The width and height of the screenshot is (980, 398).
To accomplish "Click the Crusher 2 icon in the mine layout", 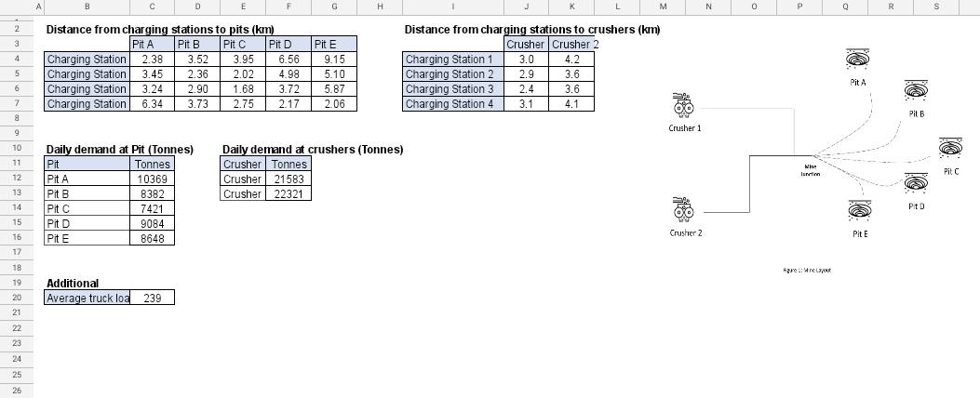I will [x=682, y=210].
